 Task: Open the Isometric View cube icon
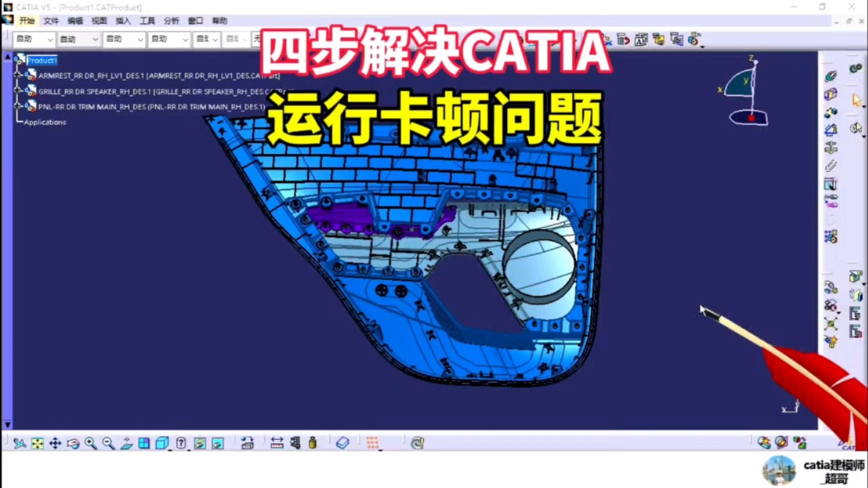click(162, 443)
